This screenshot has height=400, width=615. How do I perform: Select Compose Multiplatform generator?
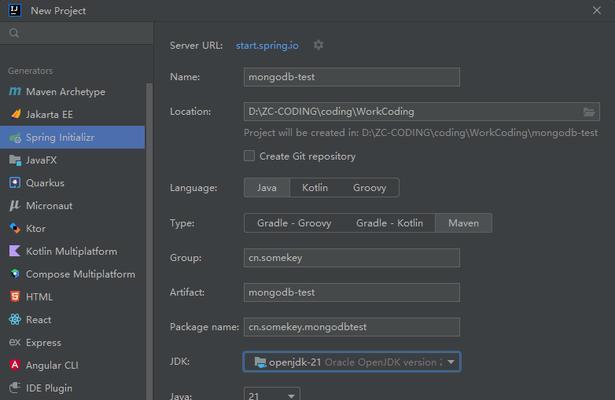coord(72,274)
